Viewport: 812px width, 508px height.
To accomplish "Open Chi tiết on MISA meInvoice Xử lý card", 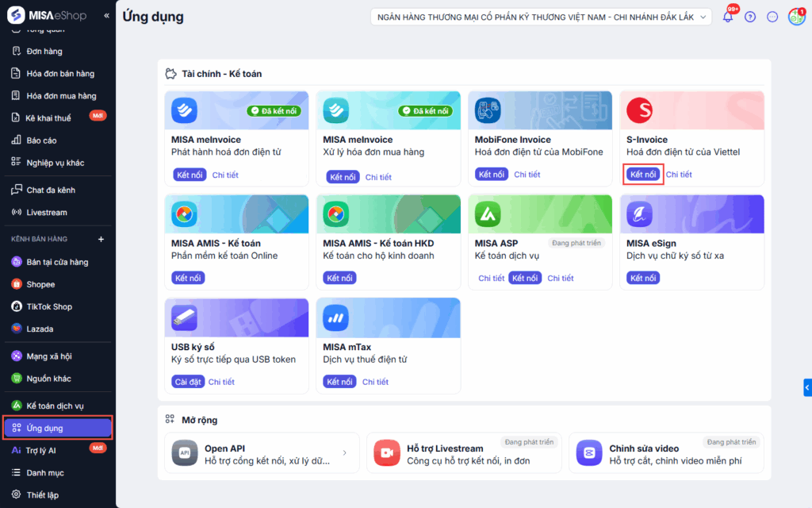I will point(378,177).
